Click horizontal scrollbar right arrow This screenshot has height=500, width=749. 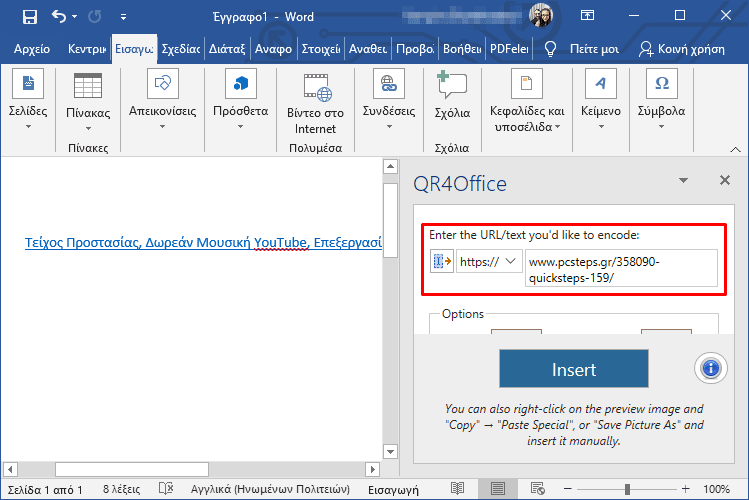373,469
